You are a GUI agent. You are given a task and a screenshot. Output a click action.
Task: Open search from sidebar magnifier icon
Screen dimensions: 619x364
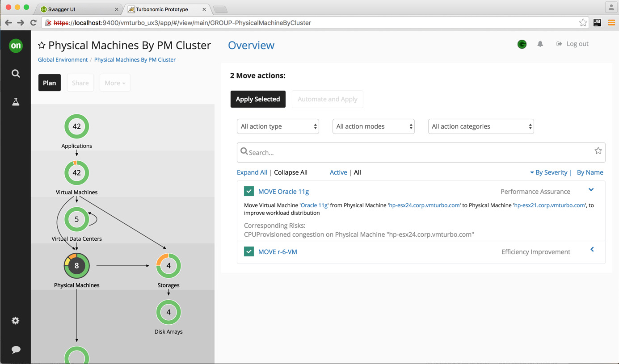16,74
